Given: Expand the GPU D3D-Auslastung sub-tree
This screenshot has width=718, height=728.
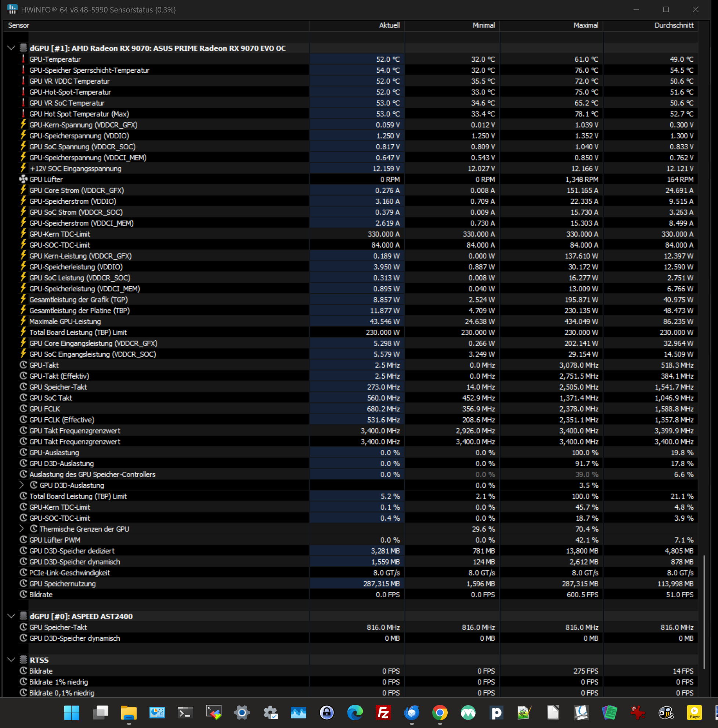Looking at the screenshot, I should click(21, 485).
